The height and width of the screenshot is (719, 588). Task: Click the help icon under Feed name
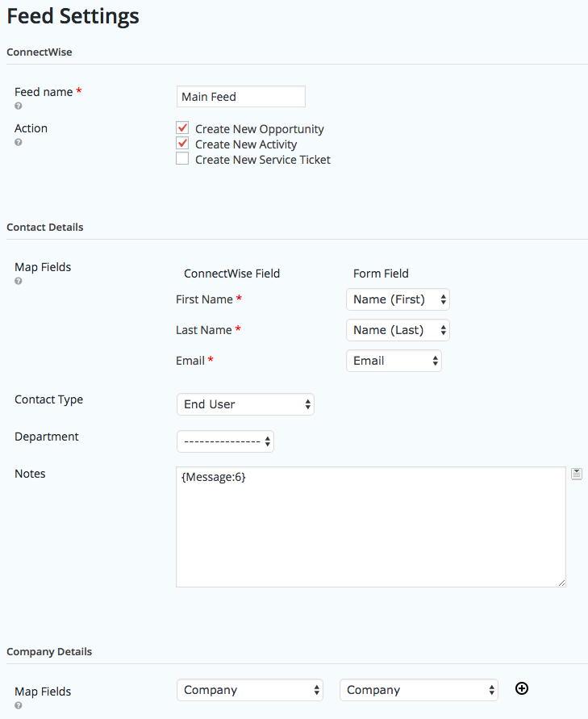coord(19,106)
